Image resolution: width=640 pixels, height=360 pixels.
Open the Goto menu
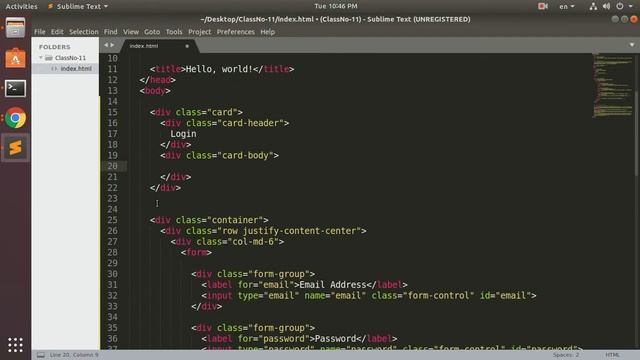[152, 32]
